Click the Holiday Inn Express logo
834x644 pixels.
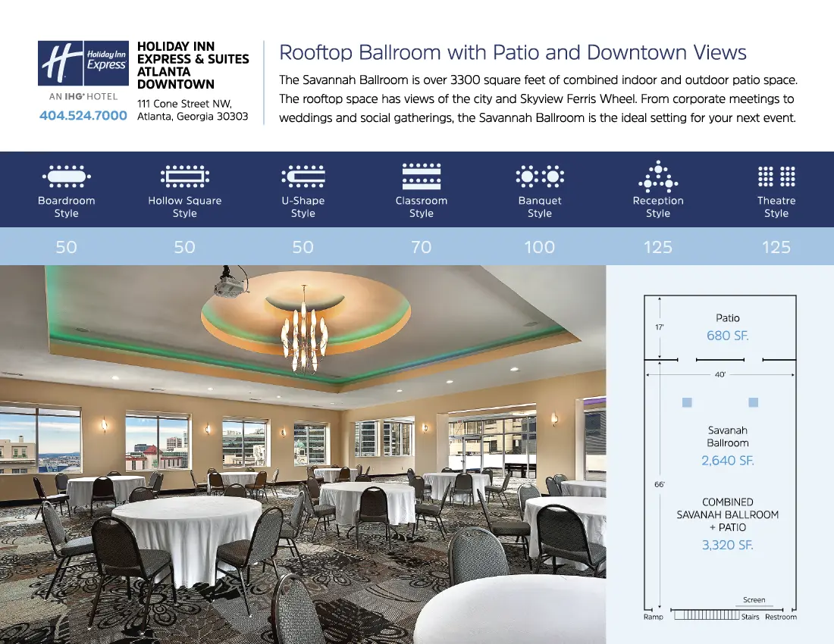coord(83,63)
